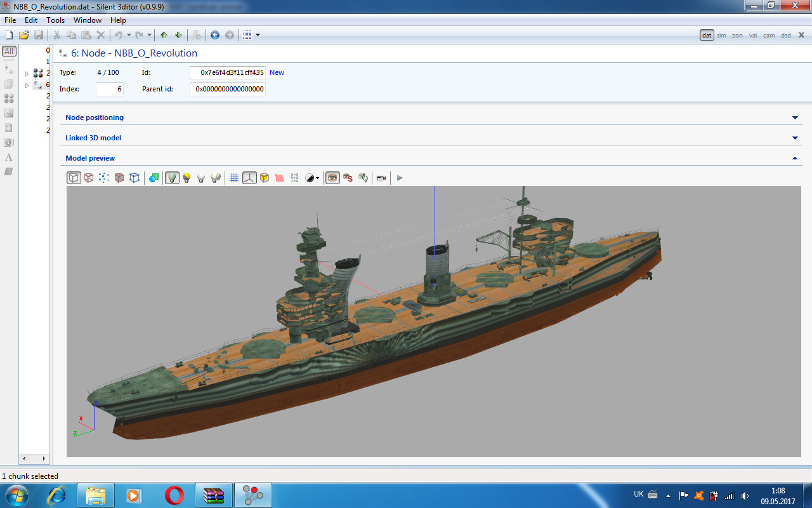Toggle the blue grid display

(x=234, y=178)
